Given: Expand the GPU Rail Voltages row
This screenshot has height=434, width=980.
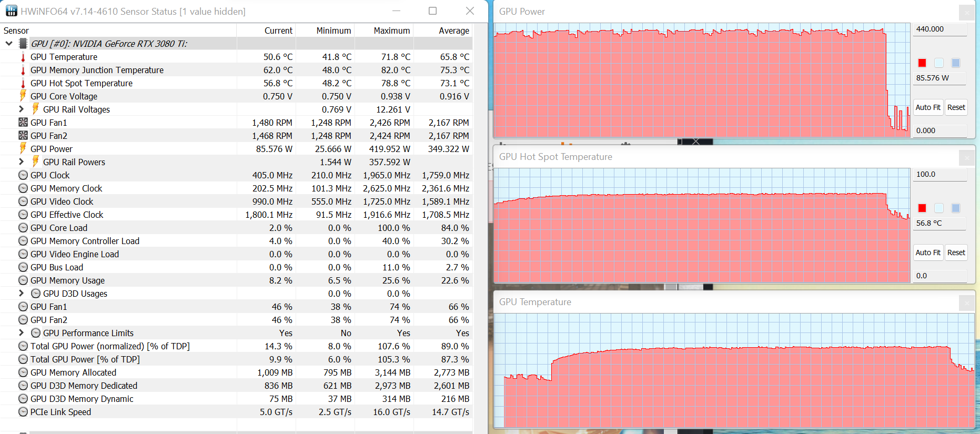Looking at the screenshot, I should coord(21,109).
